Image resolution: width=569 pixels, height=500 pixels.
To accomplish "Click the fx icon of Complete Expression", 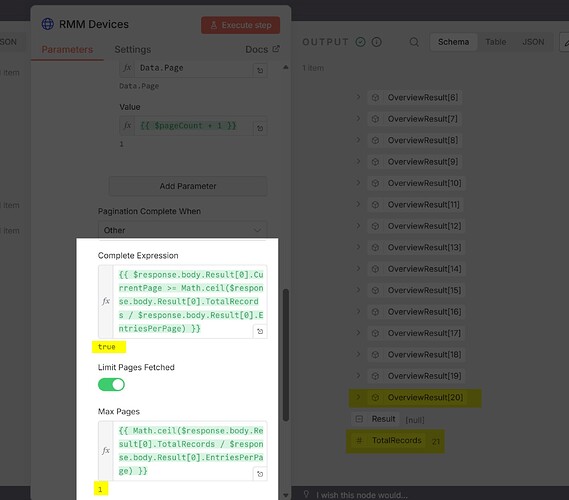I will [106, 301].
